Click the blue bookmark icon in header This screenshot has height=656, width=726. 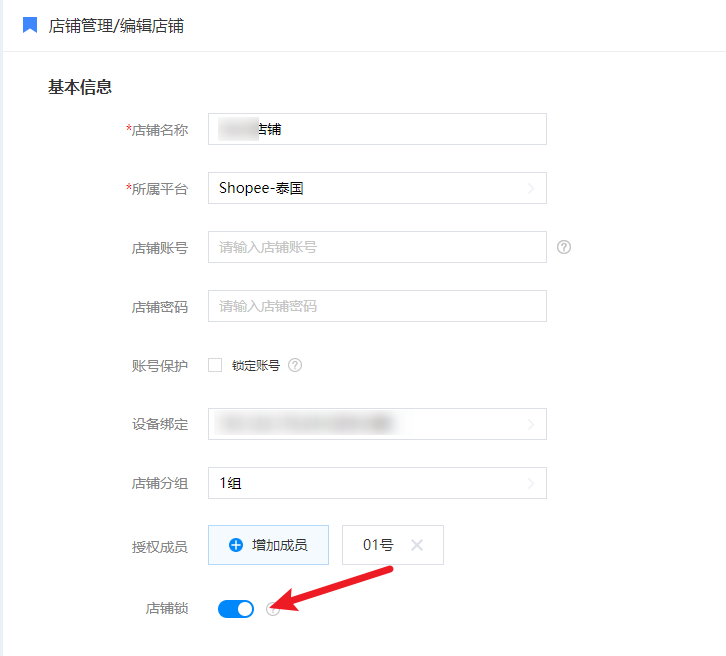30,25
